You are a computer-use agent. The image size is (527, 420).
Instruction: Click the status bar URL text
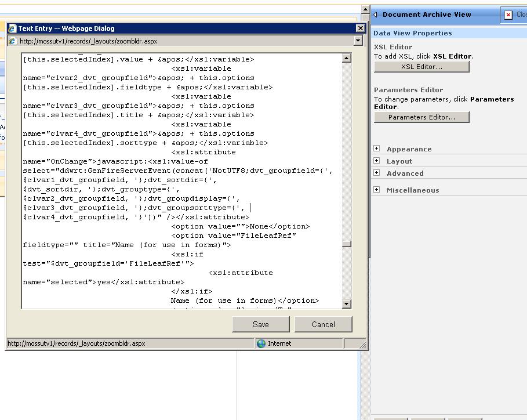77,343
